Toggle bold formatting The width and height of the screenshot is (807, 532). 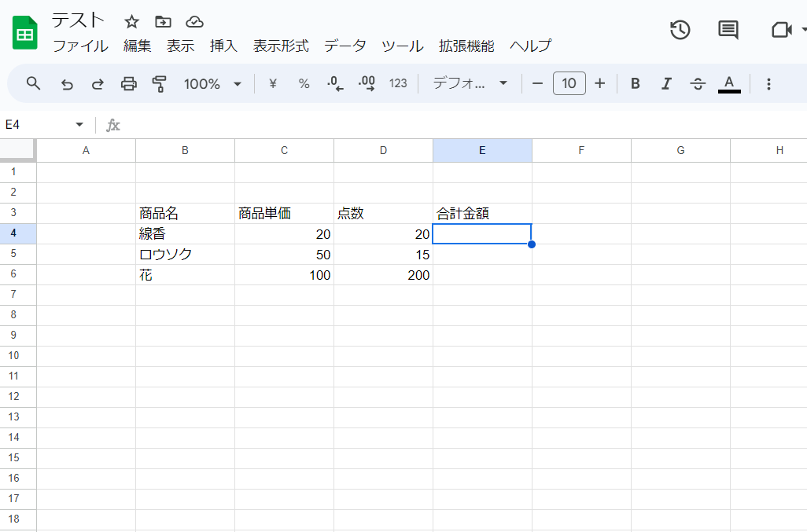pyautogui.click(x=636, y=83)
